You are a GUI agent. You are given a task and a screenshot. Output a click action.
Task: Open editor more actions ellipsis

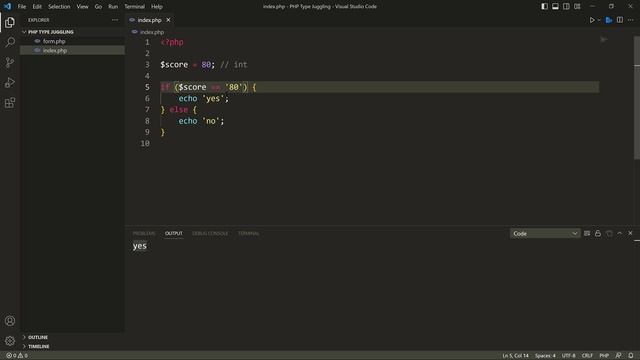(631, 20)
